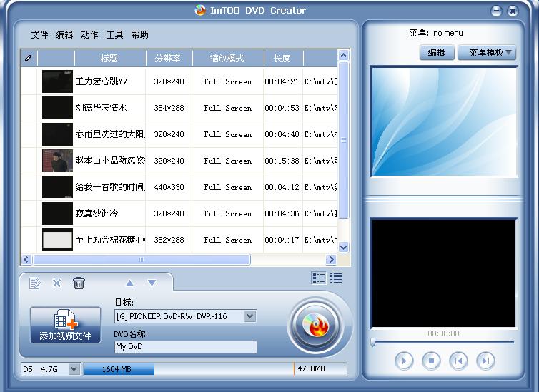
Task: Click the 00:04:21 length cell
Action: [282, 81]
